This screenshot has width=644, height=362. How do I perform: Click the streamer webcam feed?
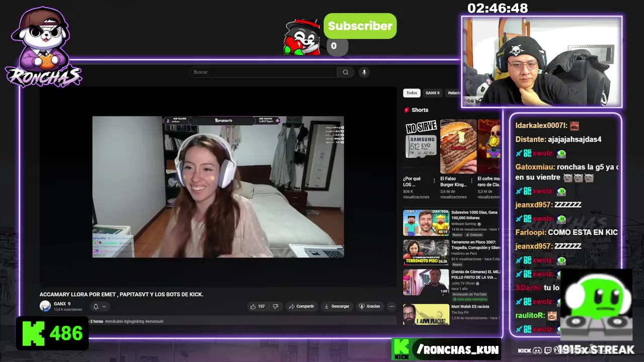click(542, 62)
